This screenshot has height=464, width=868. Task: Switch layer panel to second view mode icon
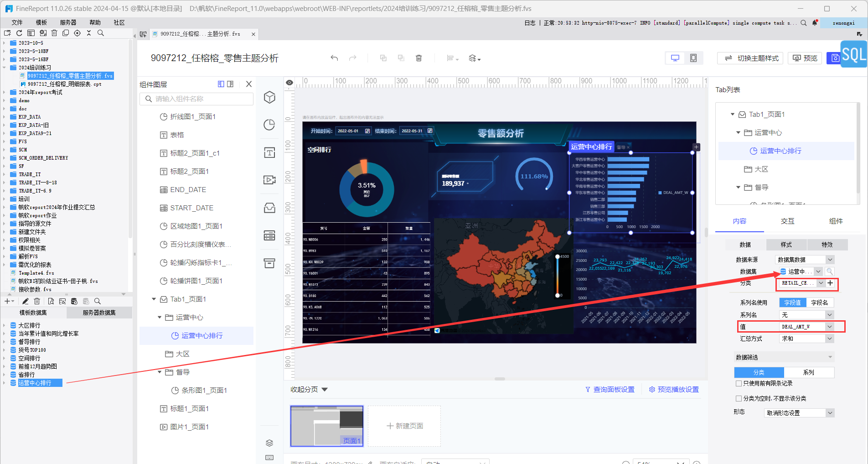pyautogui.click(x=230, y=84)
